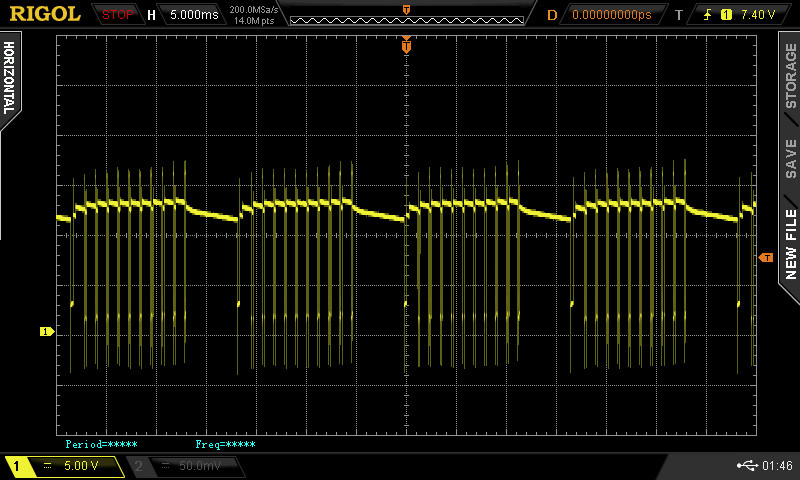
Task: Click the Period measurement readout
Action: tap(101, 444)
